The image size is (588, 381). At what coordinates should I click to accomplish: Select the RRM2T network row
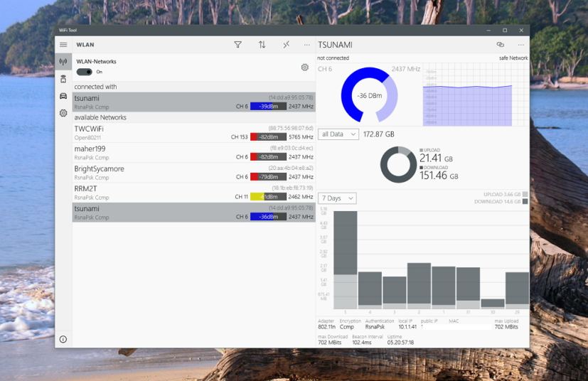[x=193, y=193]
